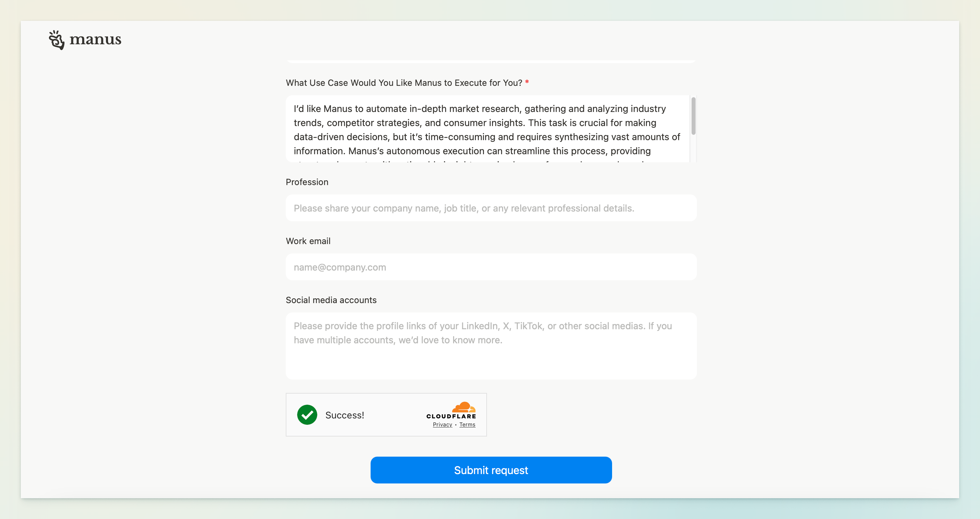Click the manus wordmark text
Viewport: 980px width, 519px height.
pos(95,40)
